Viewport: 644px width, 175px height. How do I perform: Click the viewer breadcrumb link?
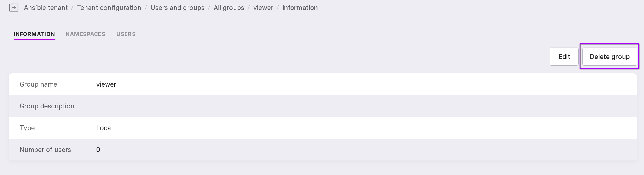pyautogui.click(x=263, y=8)
